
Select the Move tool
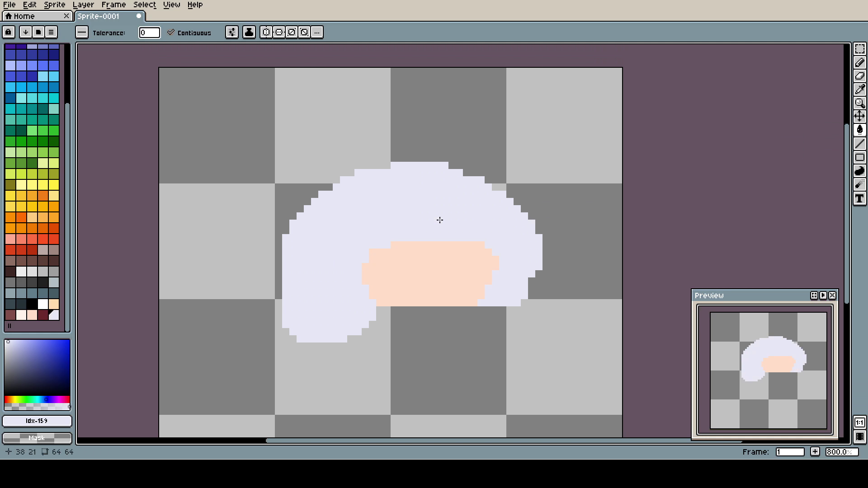tap(859, 117)
